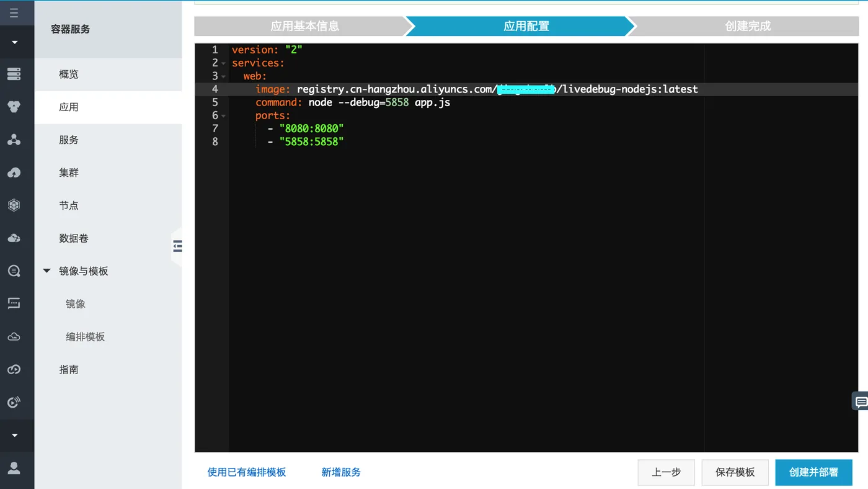Open the feedback speech bubble on the right edge
868x489 pixels.
(x=861, y=400)
